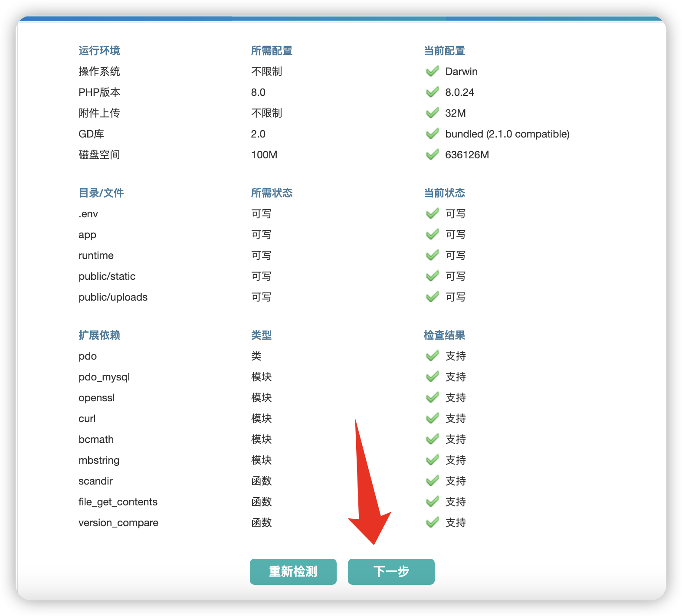Click the checkmark in the openssl row
Screen dimensions: 682x616
432,397
